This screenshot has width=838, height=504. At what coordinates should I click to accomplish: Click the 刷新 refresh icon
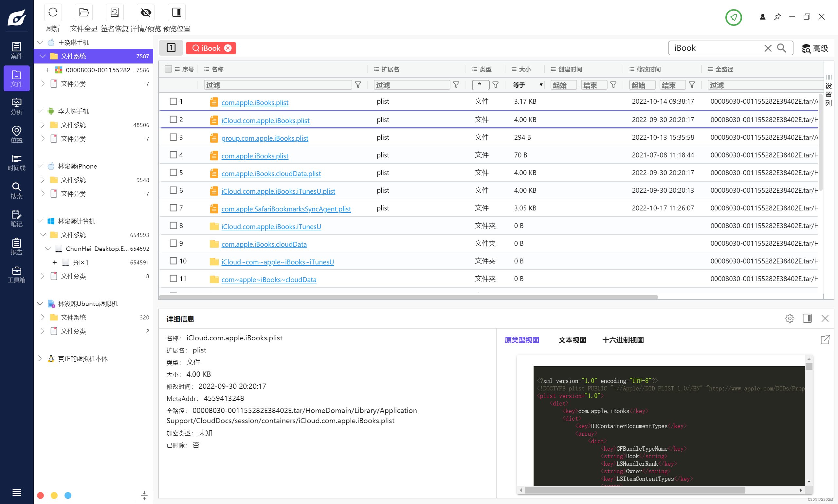[53, 12]
